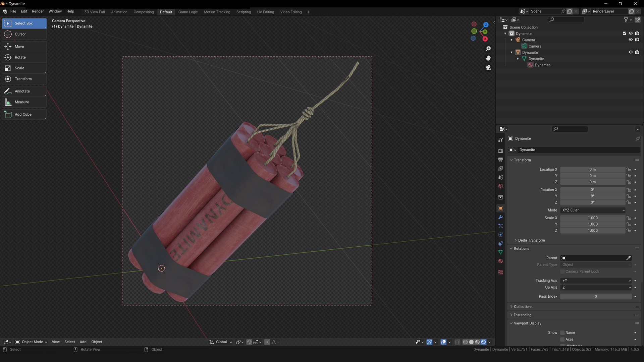Image resolution: width=644 pixels, height=362 pixels.
Task: Activate the Annotate tool
Action: pos(24,91)
